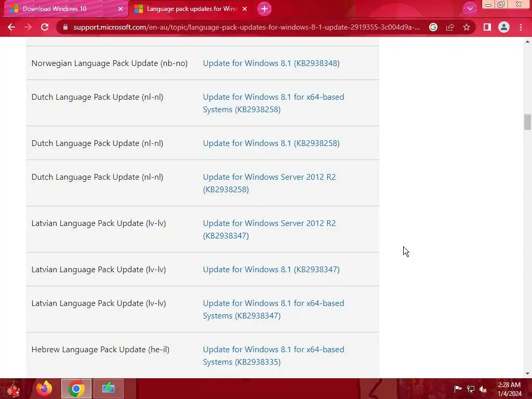Open Latvian Windows Server 2012 R2 KB2938347 link

[x=270, y=229]
